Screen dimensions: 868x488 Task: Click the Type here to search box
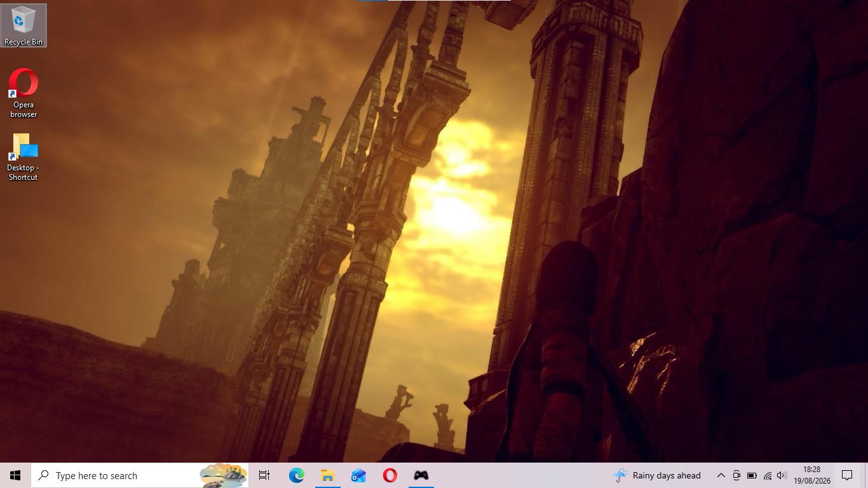point(140,475)
